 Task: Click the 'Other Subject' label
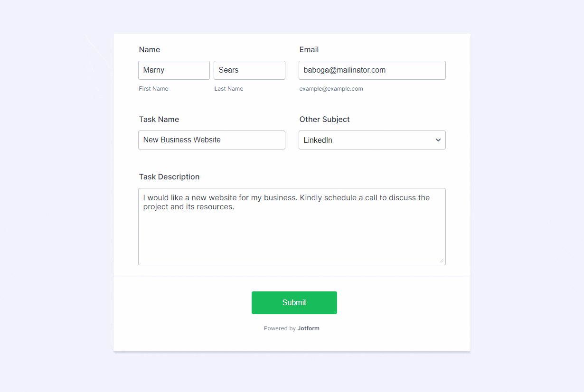(324, 120)
